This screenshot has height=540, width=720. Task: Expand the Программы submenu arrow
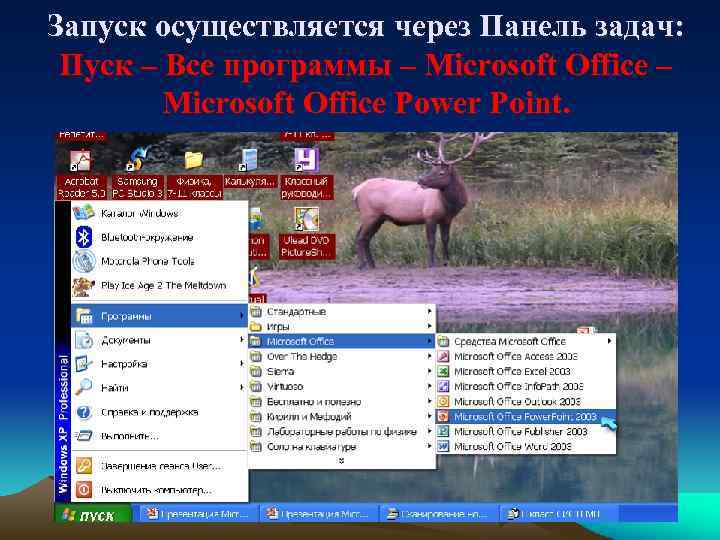pyautogui.click(x=242, y=315)
